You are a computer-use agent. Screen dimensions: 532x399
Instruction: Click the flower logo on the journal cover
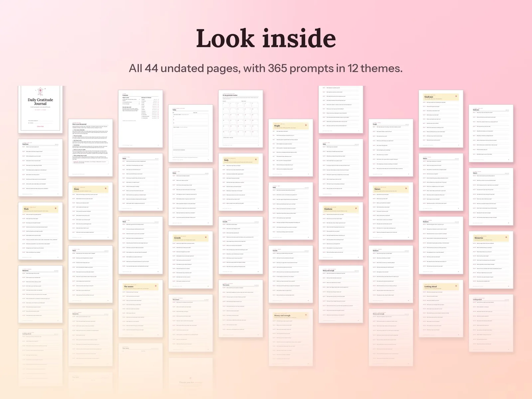[40, 91]
